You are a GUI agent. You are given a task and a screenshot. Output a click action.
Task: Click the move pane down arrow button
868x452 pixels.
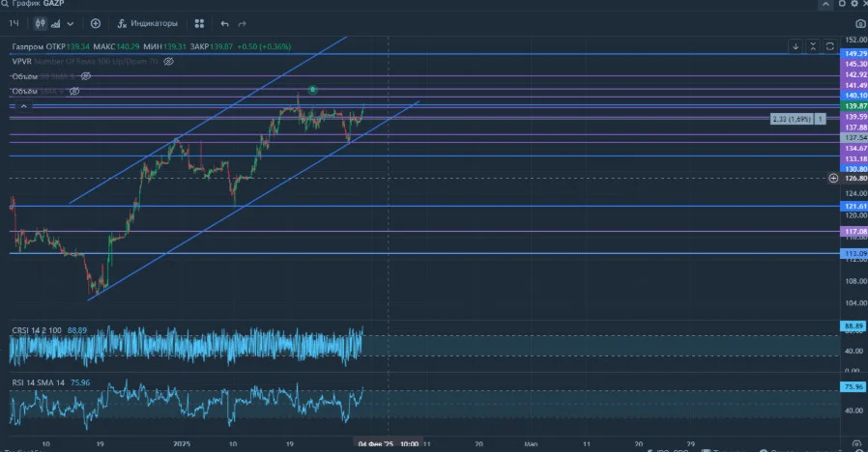pyautogui.click(x=796, y=46)
